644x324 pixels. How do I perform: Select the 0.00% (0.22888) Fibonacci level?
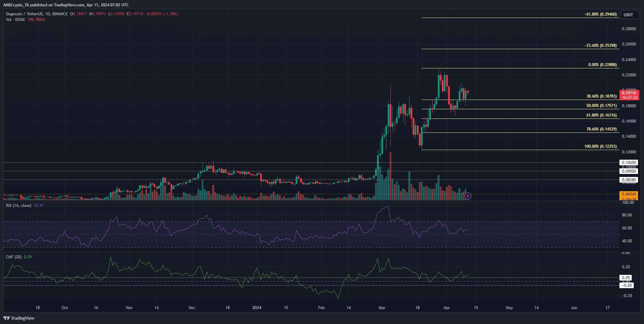pyautogui.click(x=603, y=65)
